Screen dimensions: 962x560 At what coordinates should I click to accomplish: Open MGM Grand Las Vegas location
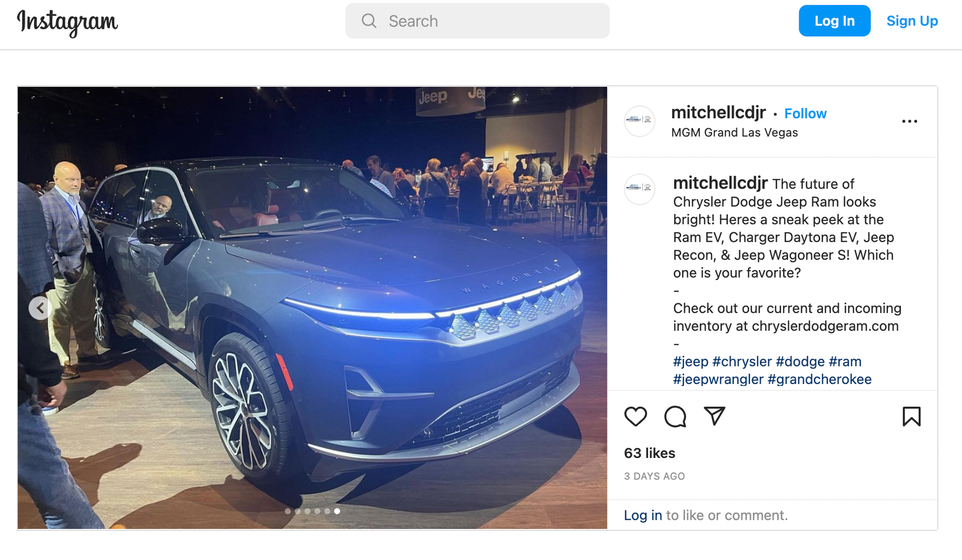(734, 133)
